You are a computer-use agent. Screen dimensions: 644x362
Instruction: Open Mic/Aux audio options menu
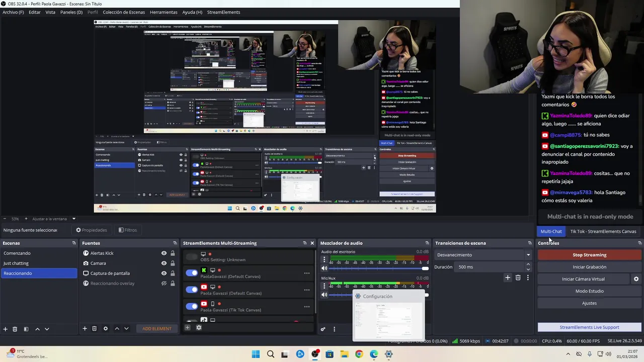[324, 286]
